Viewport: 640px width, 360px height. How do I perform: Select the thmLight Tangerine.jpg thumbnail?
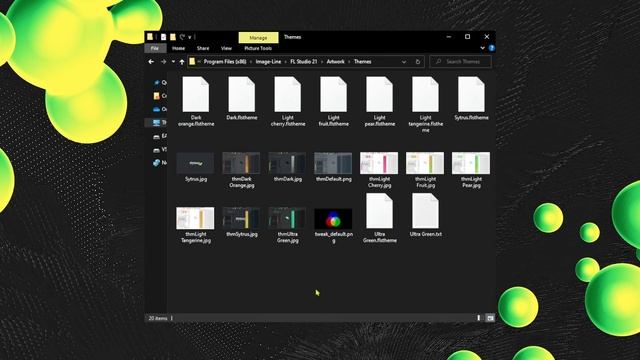point(195,218)
